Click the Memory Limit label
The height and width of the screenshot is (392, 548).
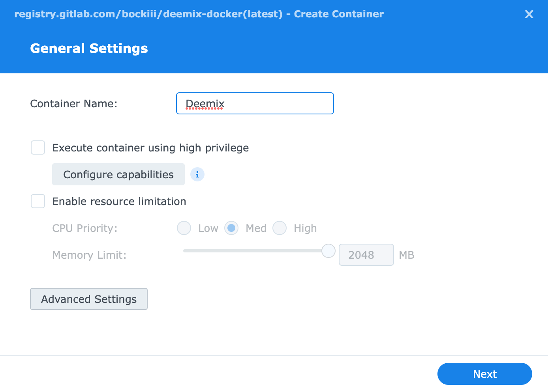(x=89, y=255)
